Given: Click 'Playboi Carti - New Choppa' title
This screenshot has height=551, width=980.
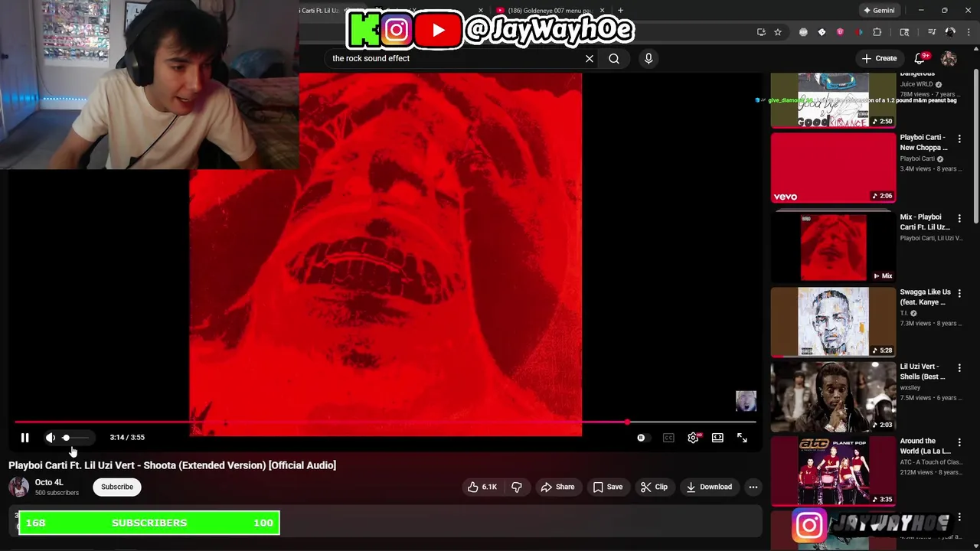Looking at the screenshot, I should pyautogui.click(x=923, y=142).
